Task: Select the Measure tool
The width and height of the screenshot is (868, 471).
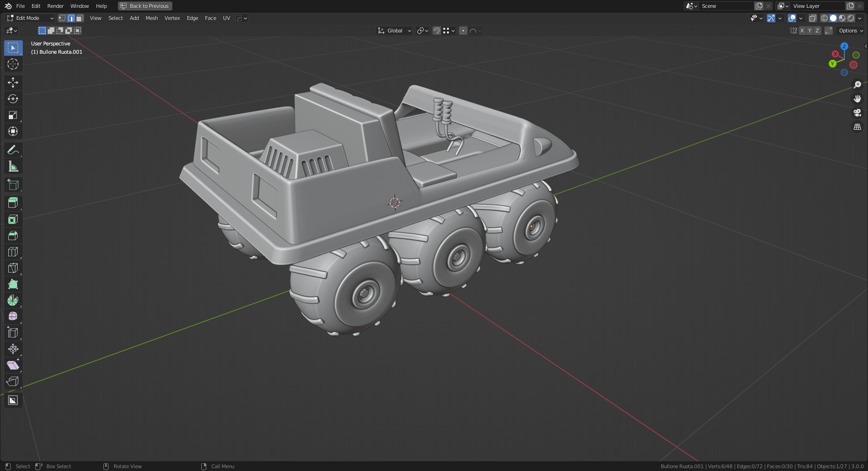Action: [13, 166]
